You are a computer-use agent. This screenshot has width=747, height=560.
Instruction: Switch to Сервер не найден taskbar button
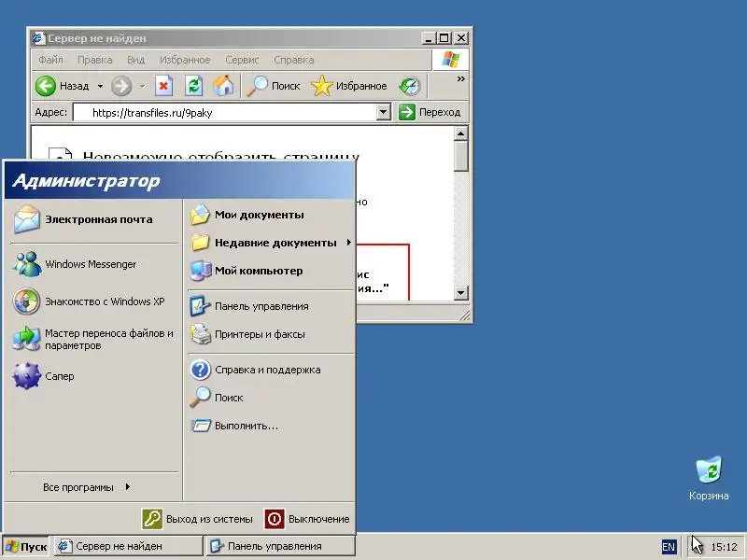point(128,547)
